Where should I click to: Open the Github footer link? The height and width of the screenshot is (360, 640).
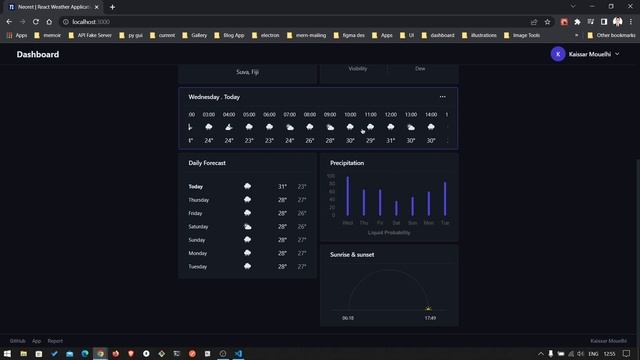pos(18,341)
